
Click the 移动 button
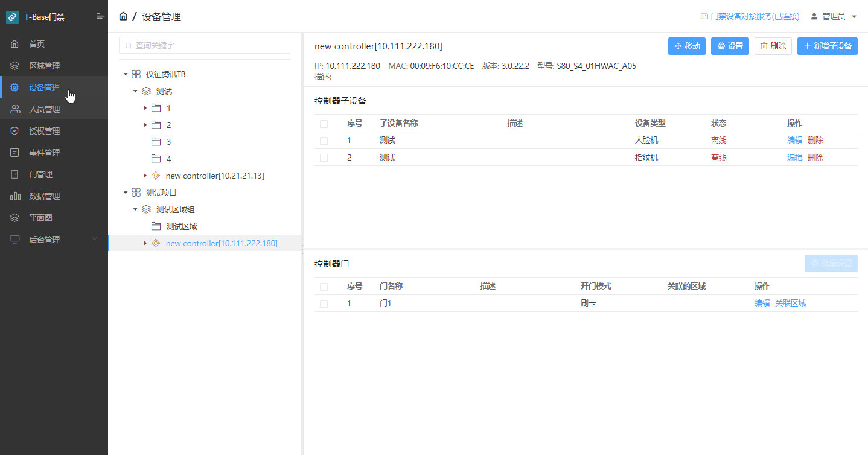(687, 46)
